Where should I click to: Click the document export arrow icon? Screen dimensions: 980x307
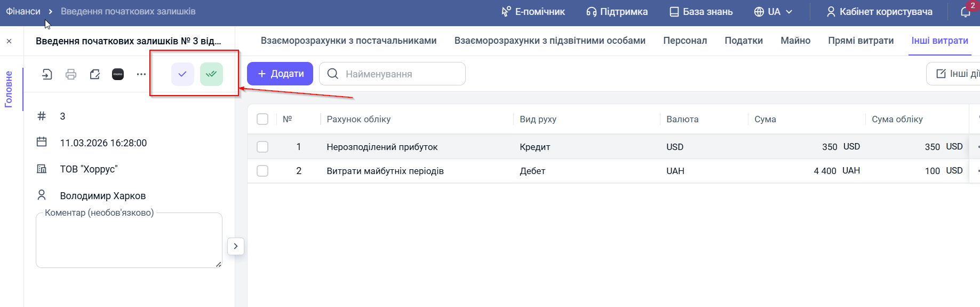pyautogui.click(x=47, y=74)
